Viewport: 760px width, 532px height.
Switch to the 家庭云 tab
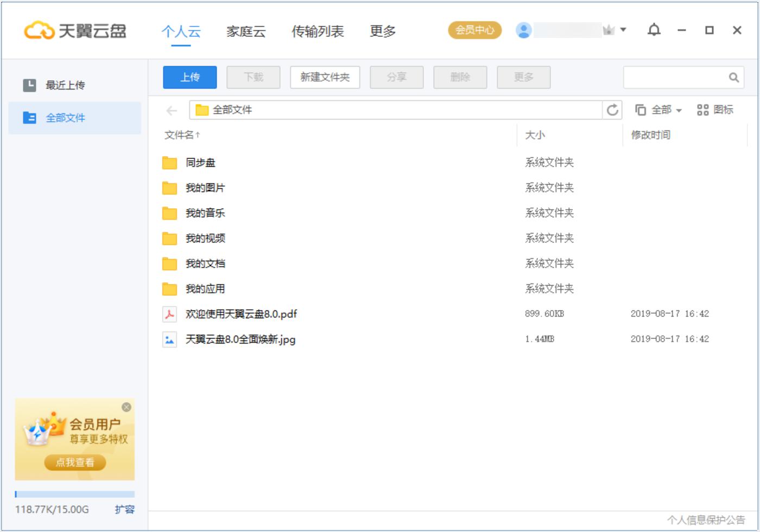(245, 32)
